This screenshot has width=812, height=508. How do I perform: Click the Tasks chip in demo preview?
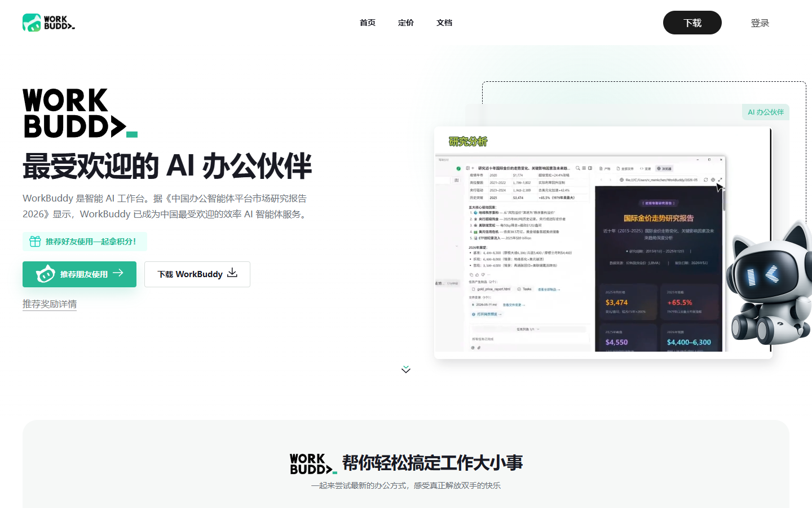pyautogui.click(x=524, y=289)
